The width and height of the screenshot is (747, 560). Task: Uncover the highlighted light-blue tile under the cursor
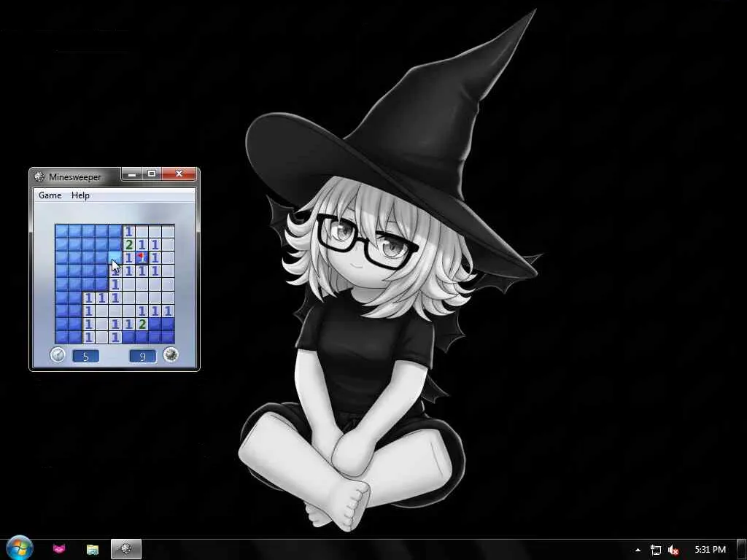coord(115,257)
